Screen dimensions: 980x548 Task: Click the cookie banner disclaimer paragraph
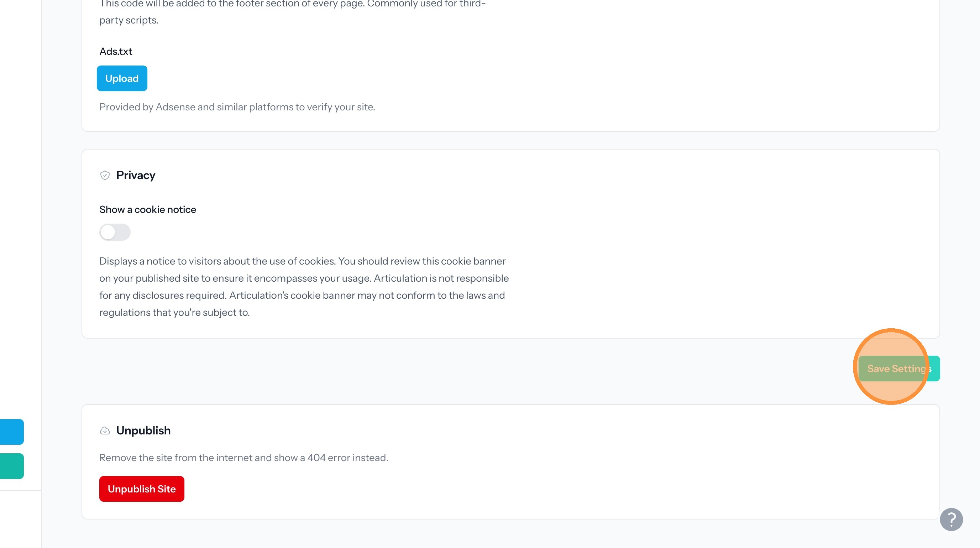pyautogui.click(x=304, y=287)
